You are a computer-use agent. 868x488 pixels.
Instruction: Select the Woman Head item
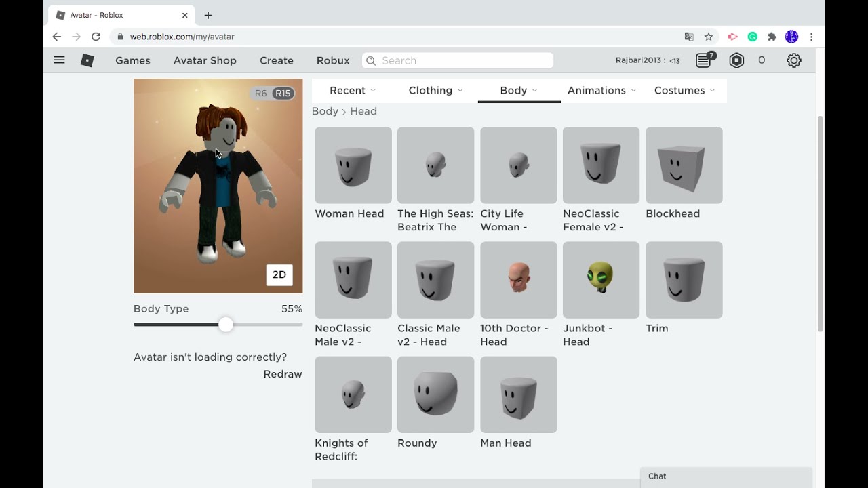(x=353, y=165)
